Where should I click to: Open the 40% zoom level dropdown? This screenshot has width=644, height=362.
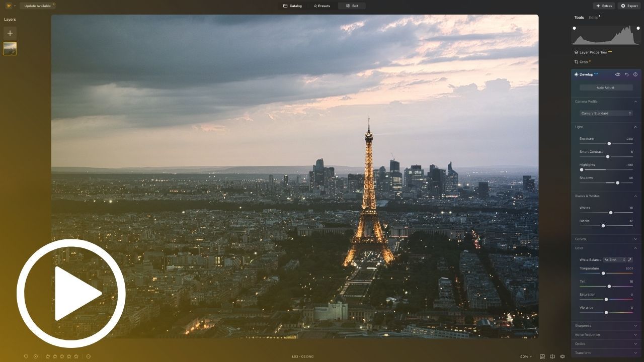(526, 356)
